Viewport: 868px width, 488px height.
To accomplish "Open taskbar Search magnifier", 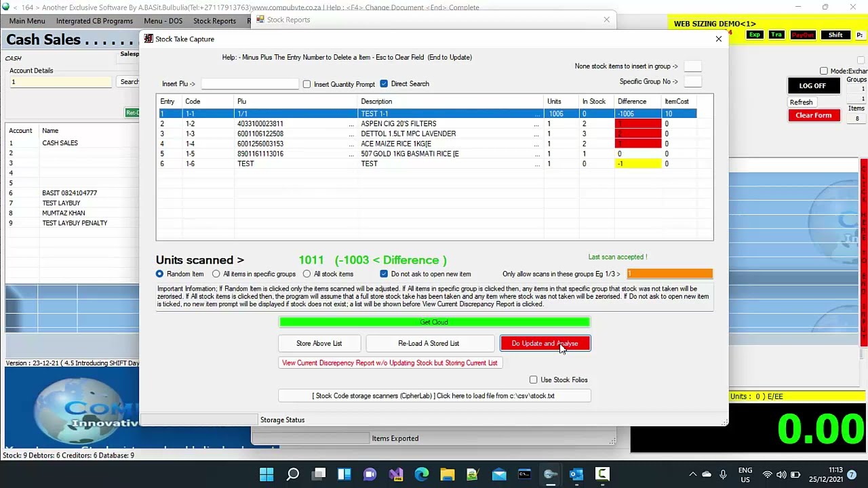I will (292, 474).
